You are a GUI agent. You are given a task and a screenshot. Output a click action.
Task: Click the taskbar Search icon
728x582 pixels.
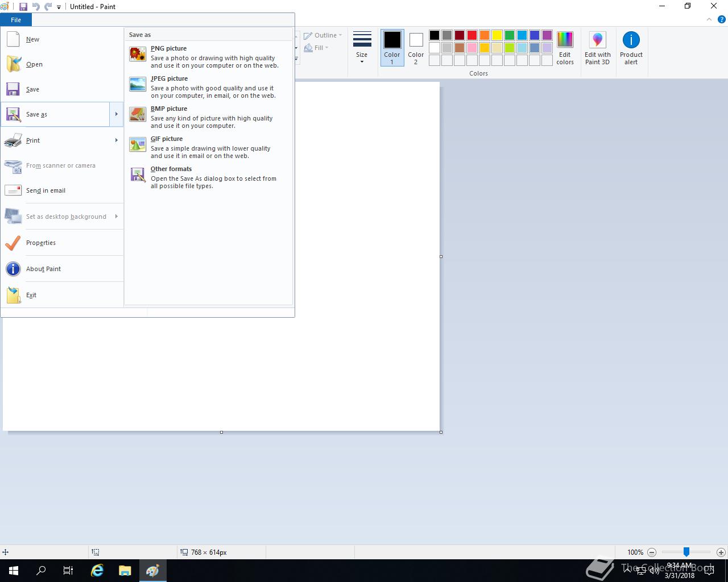point(41,571)
